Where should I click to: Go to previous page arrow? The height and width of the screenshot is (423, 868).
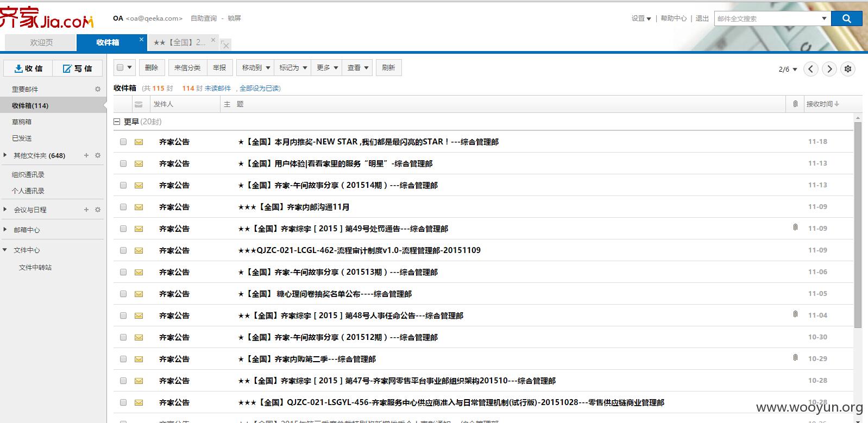pyautogui.click(x=811, y=69)
